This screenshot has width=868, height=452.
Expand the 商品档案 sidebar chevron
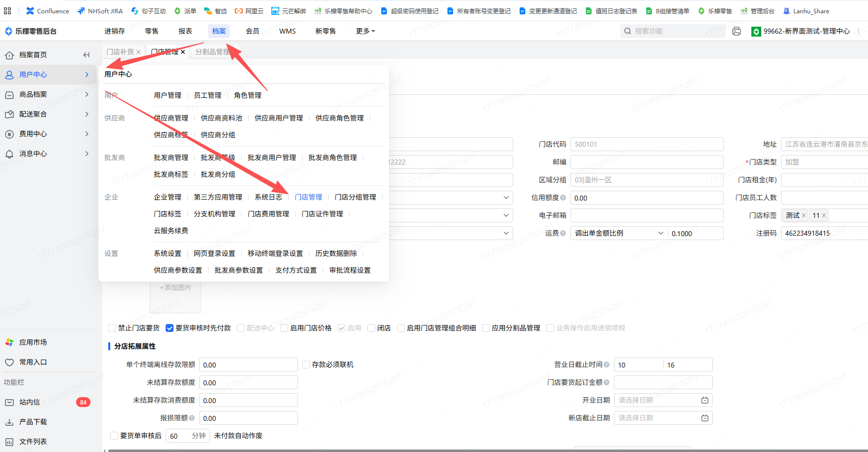pyautogui.click(x=87, y=94)
